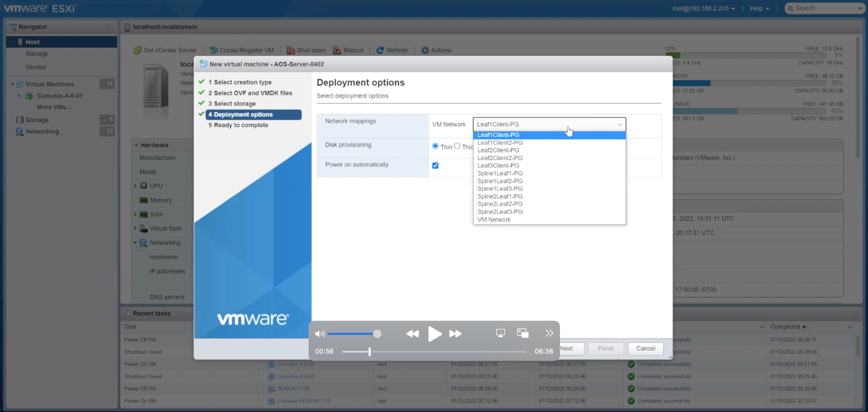Click Create/Register VM toolbar button
The height and width of the screenshot is (412, 868).
pos(241,50)
